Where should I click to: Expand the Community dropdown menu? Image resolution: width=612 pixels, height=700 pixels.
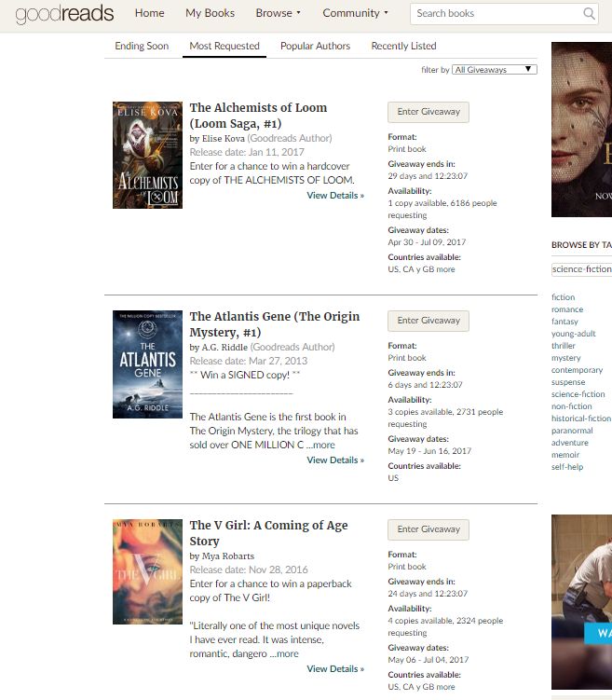click(x=355, y=13)
